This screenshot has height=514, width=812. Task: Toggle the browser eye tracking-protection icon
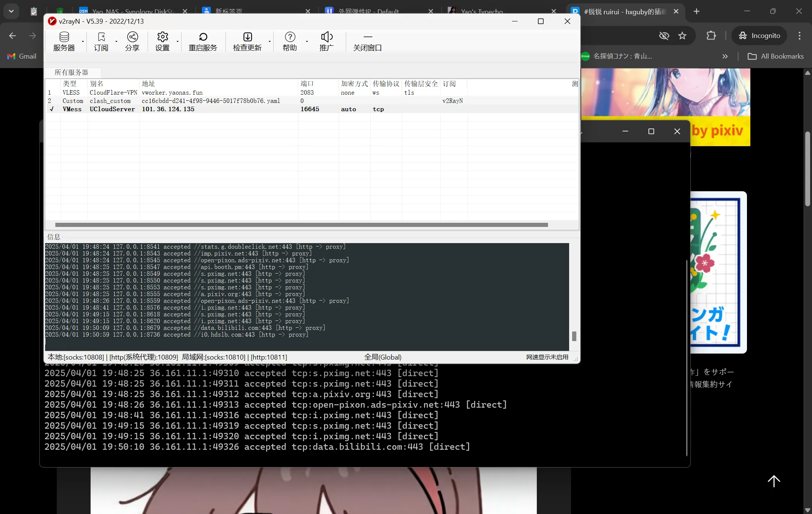(x=664, y=36)
